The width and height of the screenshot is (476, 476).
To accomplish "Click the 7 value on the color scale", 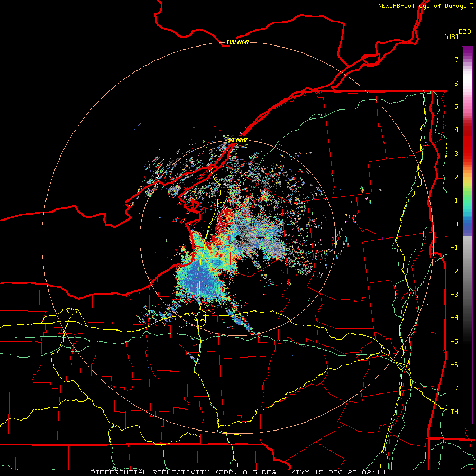I will pos(456,59).
